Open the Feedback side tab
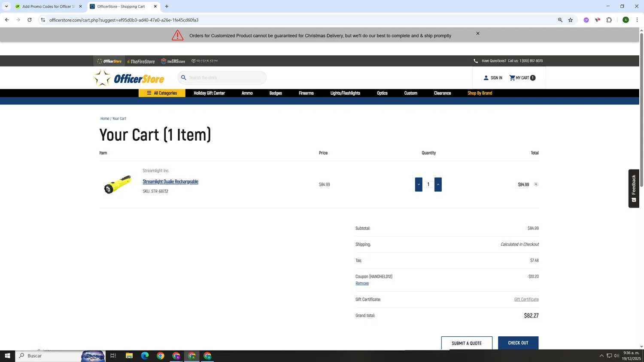The image size is (644, 362). coord(634,188)
